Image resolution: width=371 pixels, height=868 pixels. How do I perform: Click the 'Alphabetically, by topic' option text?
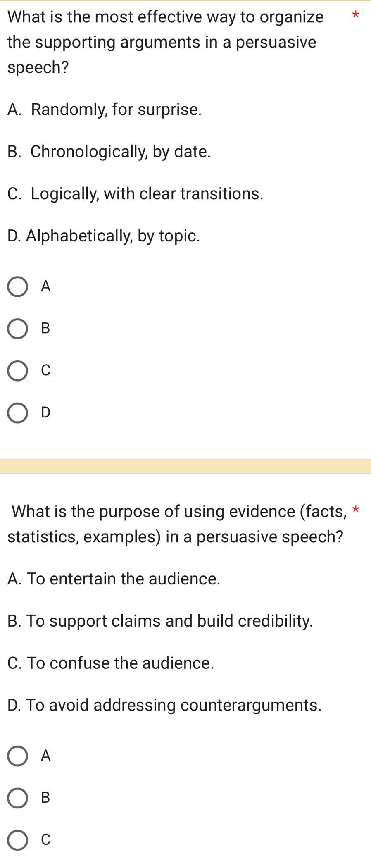(104, 236)
